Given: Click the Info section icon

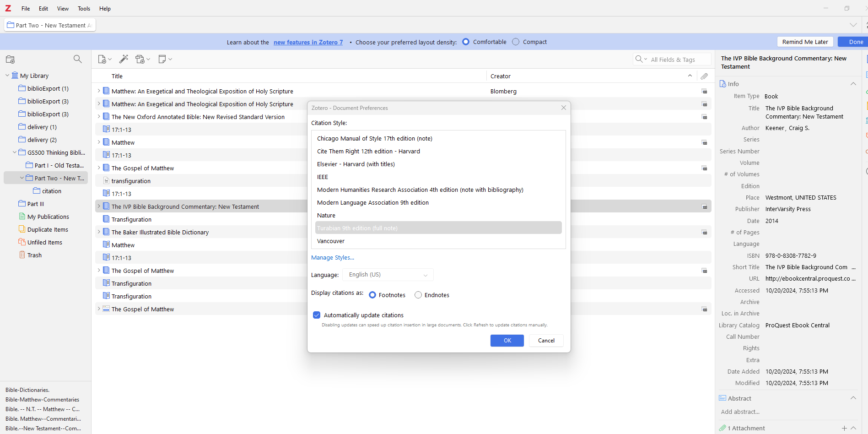Looking at the screenshot, I should 723,84.
